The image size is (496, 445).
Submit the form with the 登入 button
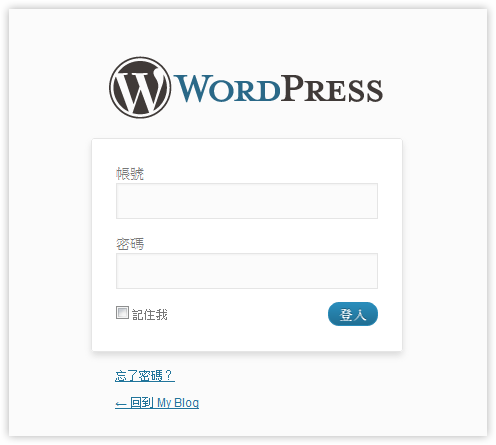(353, 314)
